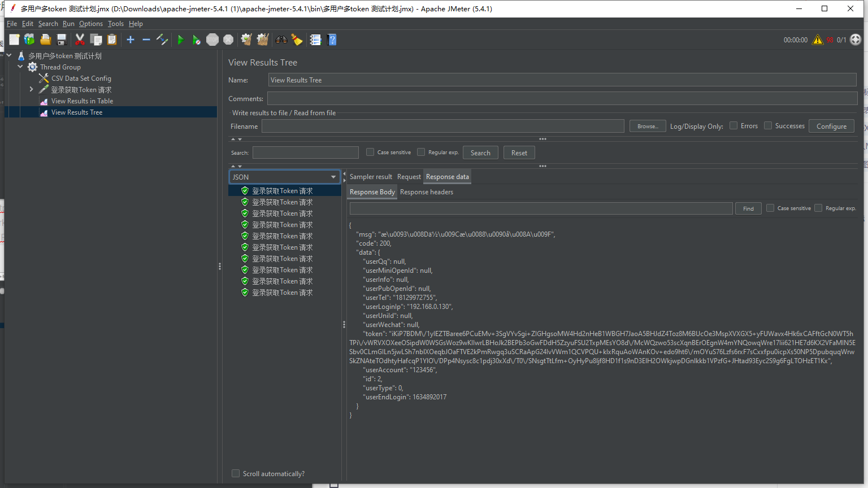Click the New test plan icon

tap(14, 40)
